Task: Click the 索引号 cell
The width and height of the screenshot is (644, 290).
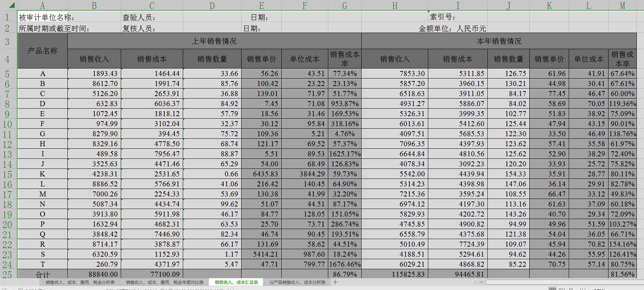Action: coord(458,17)
